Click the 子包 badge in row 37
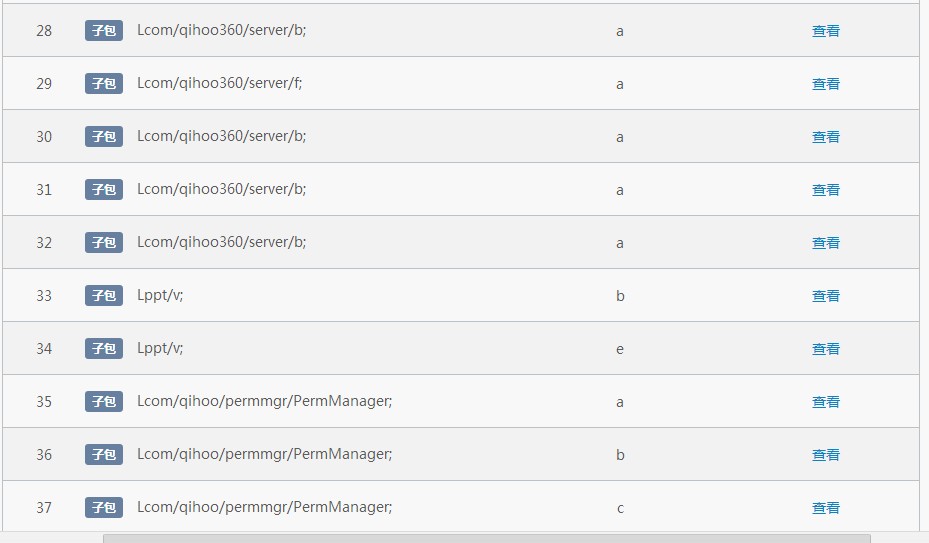Viewport: 929px width, 543px height. 104,507
